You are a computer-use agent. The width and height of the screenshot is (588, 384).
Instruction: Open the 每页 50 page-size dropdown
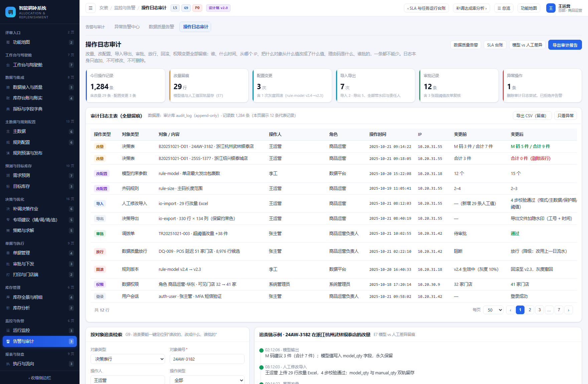(493, 310)
